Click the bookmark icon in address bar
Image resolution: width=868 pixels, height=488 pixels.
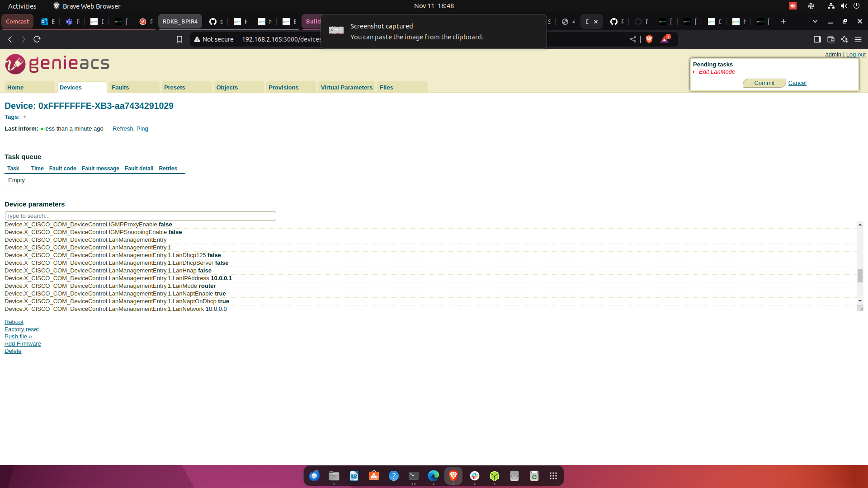click(x=179, y=39)
